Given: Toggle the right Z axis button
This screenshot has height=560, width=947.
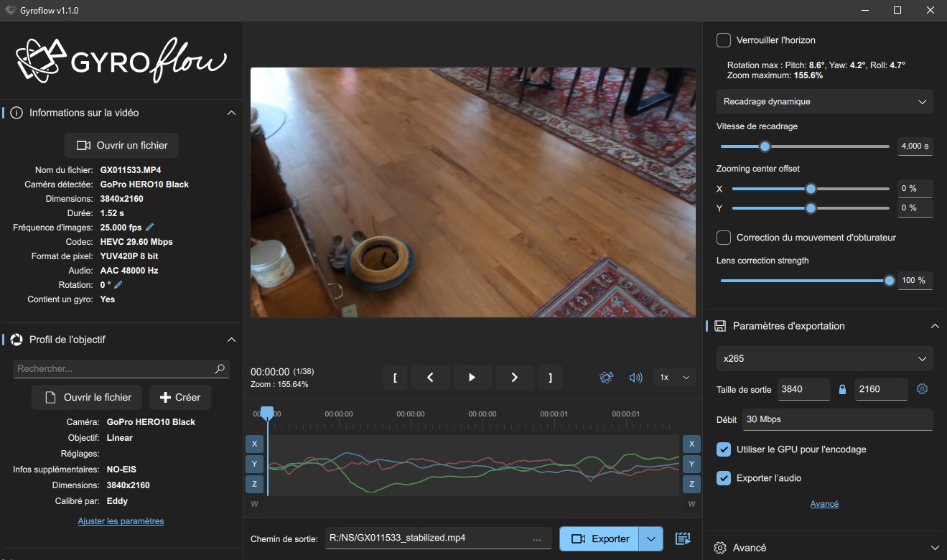Looking at the screenshot, I should [x=691, y=484].
